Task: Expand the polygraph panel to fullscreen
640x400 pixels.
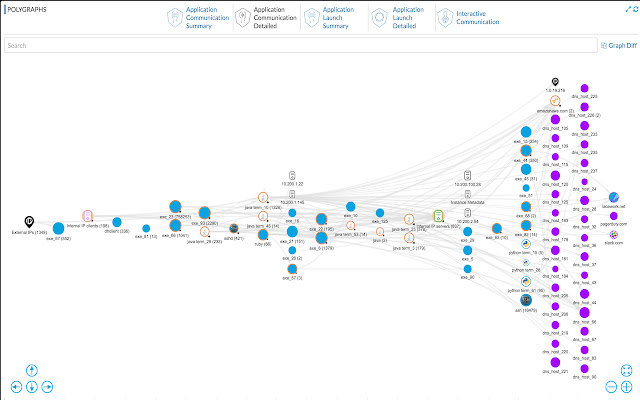Action: point(628,9)
